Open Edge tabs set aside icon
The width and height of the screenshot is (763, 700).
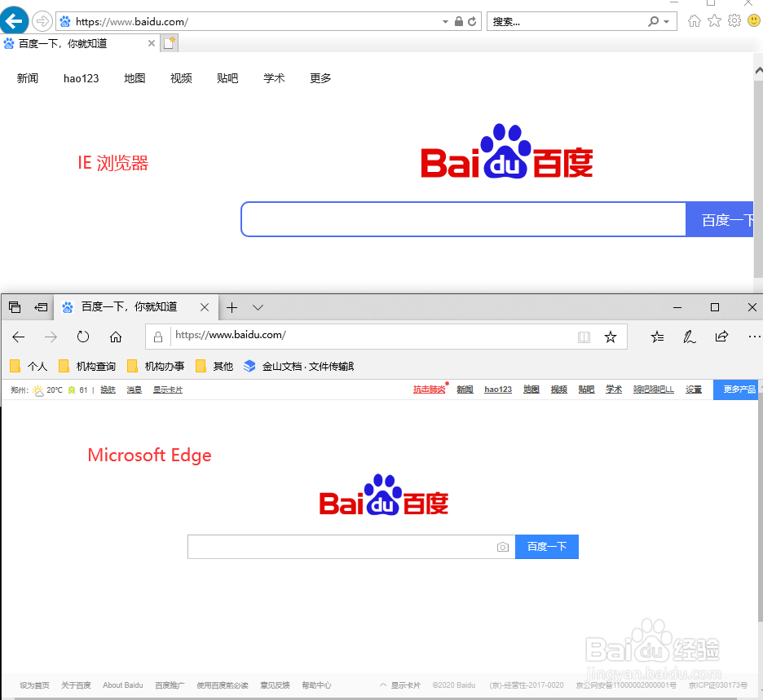pos(15,307)
